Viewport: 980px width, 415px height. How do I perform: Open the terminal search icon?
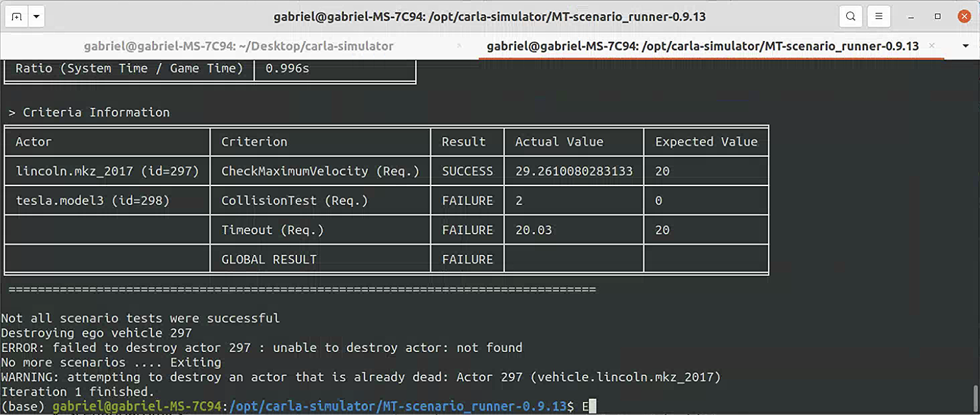tap(850, 16)
